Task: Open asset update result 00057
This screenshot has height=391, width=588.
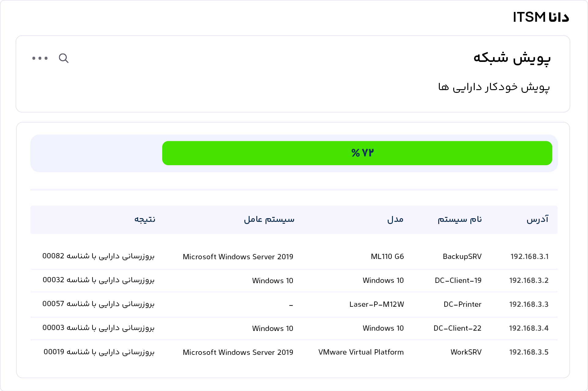Action: (x=98, y=304)
